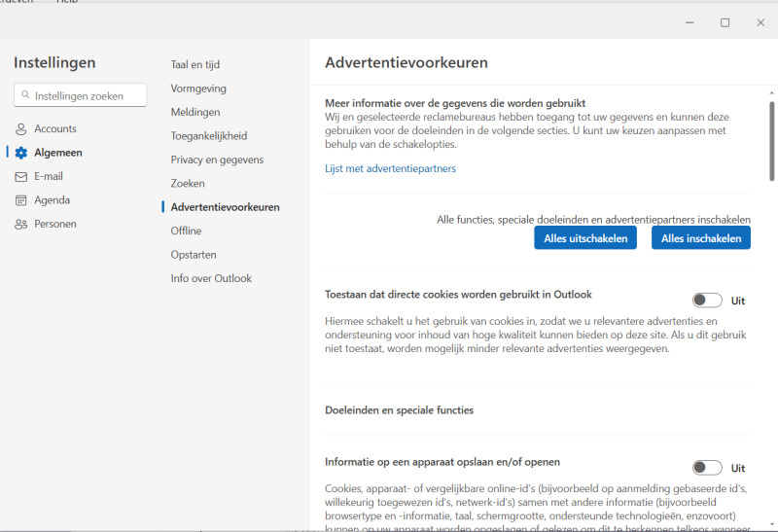The height and width of the screenshot is (532, 778).
Task: Select Toegankelijkheid settings page
Action: tap(209, 136)
